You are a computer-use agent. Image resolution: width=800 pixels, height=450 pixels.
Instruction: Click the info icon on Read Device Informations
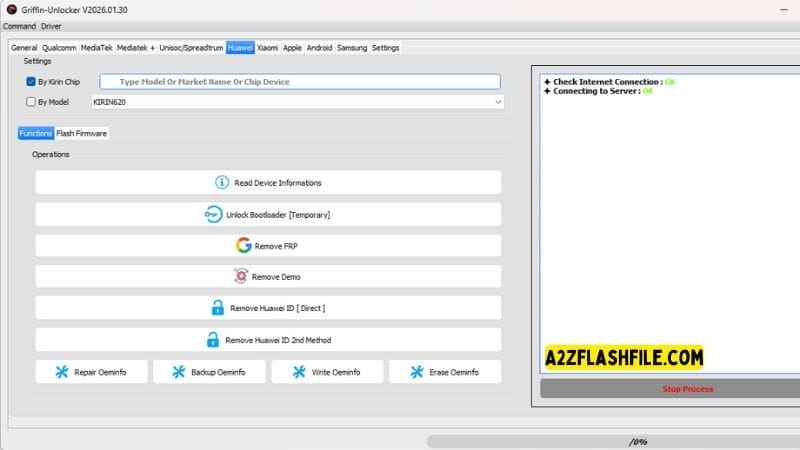(222, 182)
